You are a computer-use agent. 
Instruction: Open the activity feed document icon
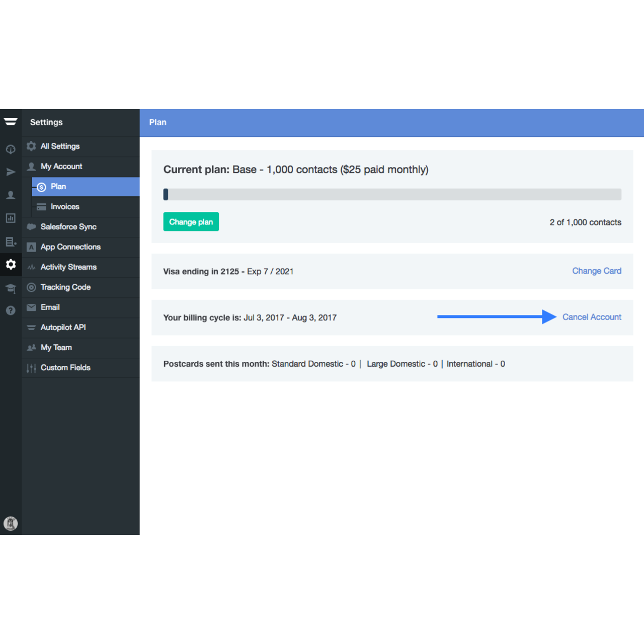pos(11,242)
